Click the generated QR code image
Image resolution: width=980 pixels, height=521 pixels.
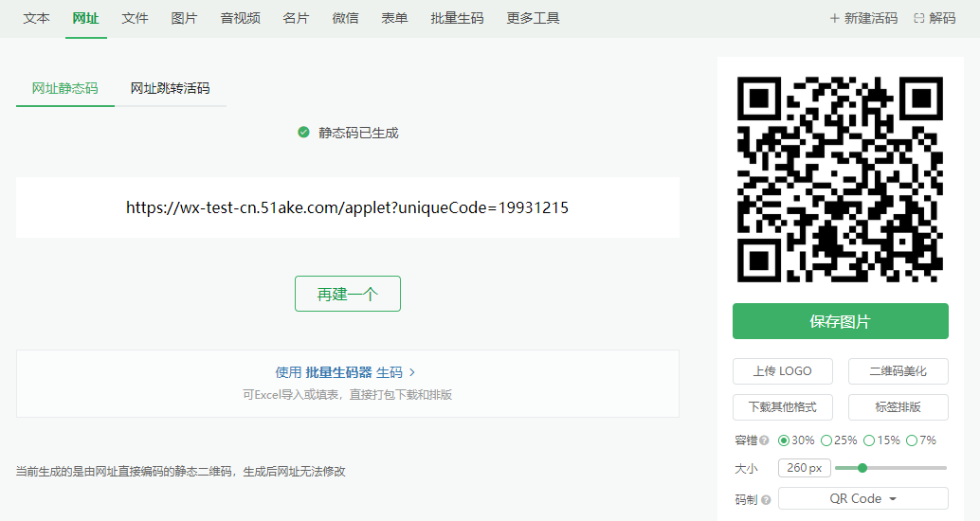840,179
